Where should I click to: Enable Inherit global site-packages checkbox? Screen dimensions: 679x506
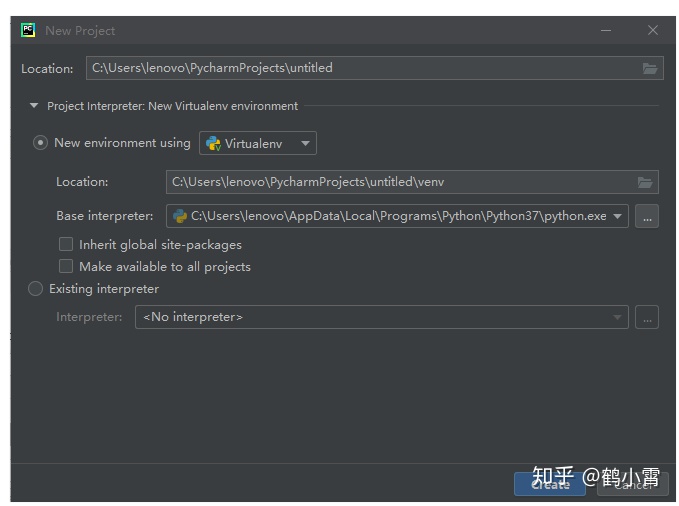(x=66, y=244)
